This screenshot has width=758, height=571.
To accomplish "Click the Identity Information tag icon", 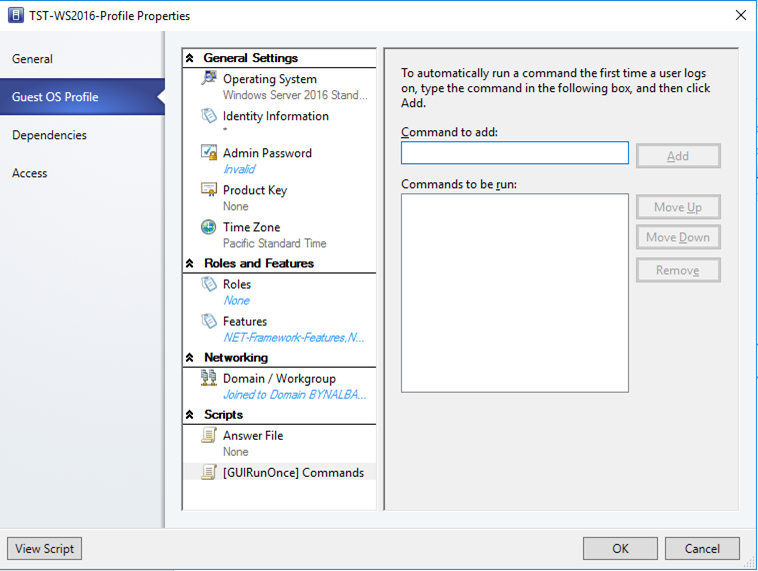I will 209,116.
